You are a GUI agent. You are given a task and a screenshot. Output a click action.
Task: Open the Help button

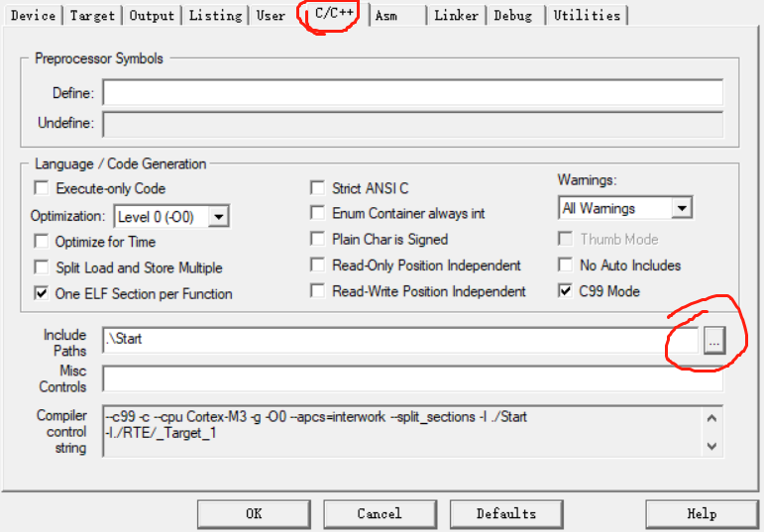tap(702, 513)
